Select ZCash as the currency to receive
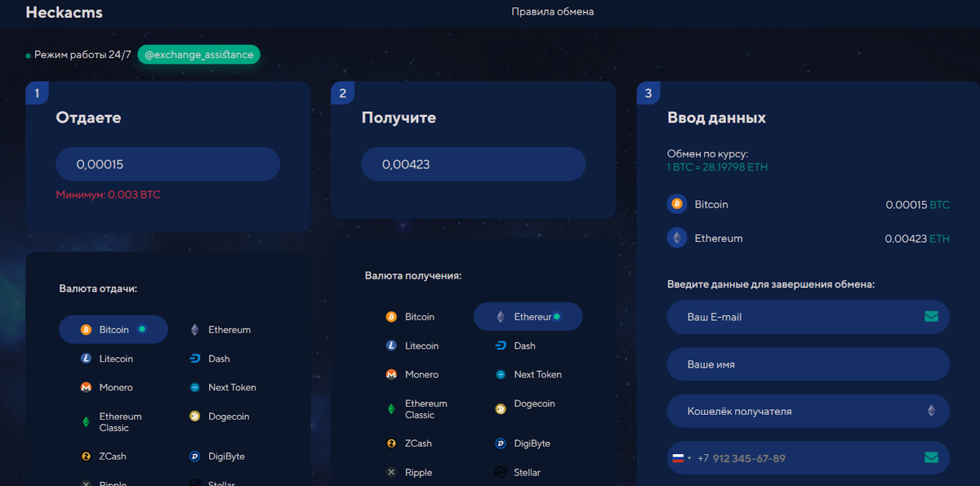This screenshot has height=486, width=980. pyautogui.click(x=409, y=443)
